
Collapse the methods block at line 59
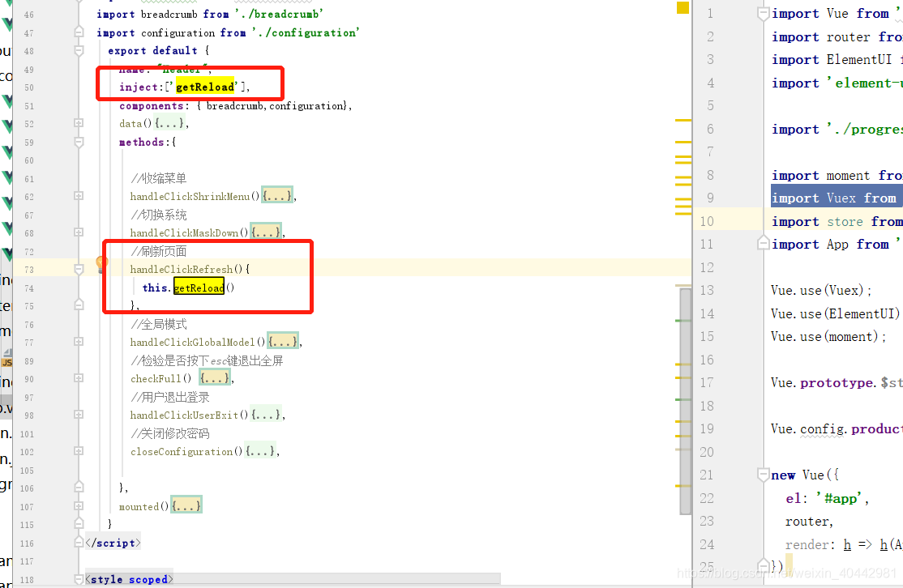tap(79, 142)
